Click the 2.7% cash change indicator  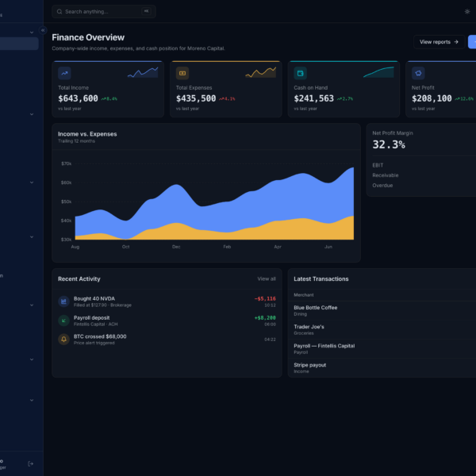click(x=345, y=98)
